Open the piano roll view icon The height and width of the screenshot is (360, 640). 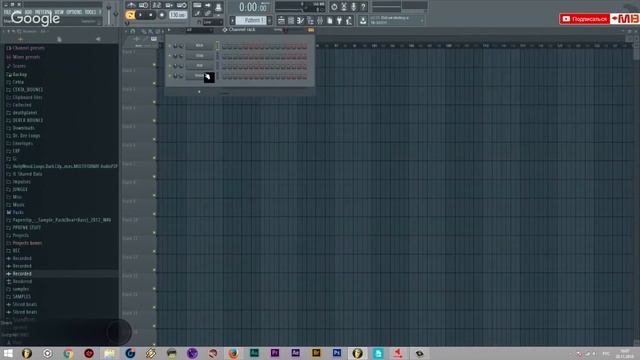[x=300, y=20]
